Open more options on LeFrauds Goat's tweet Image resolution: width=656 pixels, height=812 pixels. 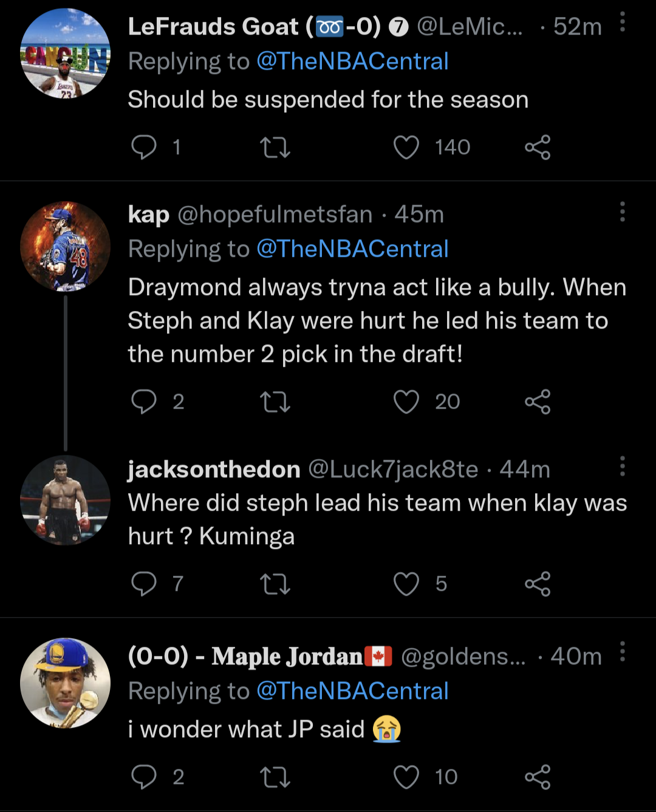623,22
